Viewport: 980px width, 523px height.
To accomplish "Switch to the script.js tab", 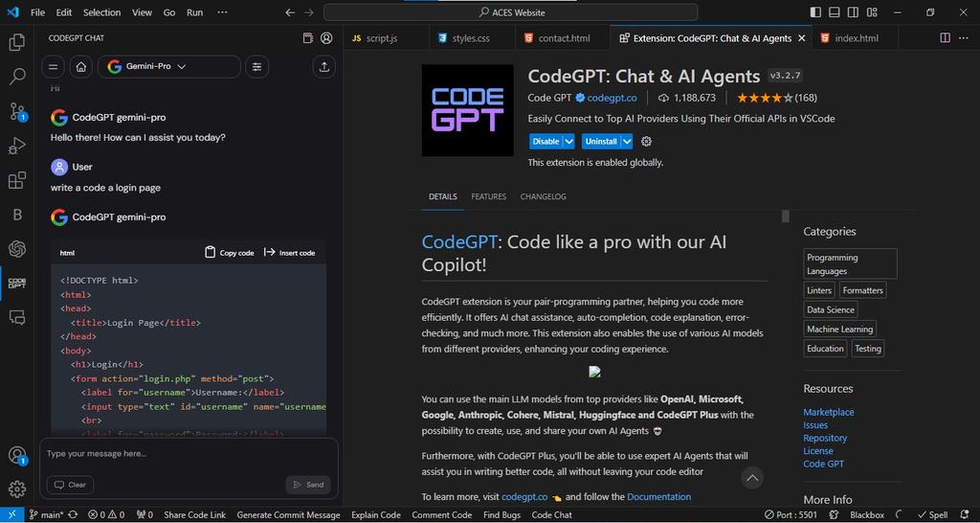I will (387, 38).
